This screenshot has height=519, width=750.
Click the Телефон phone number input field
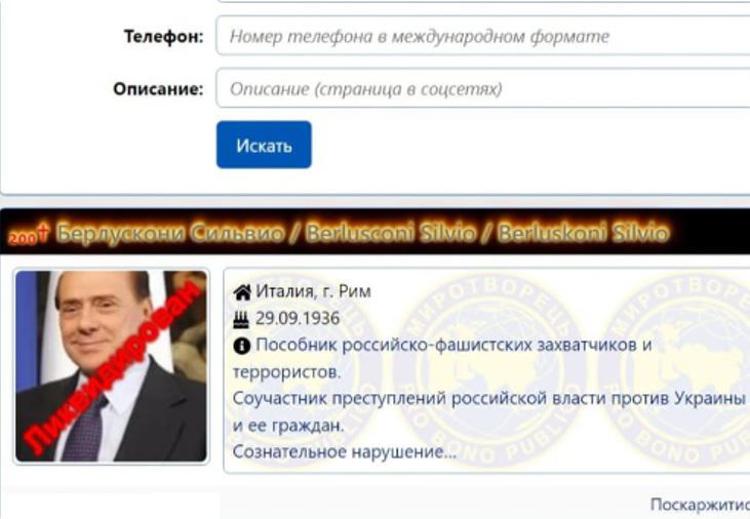(x=483, y=36)
